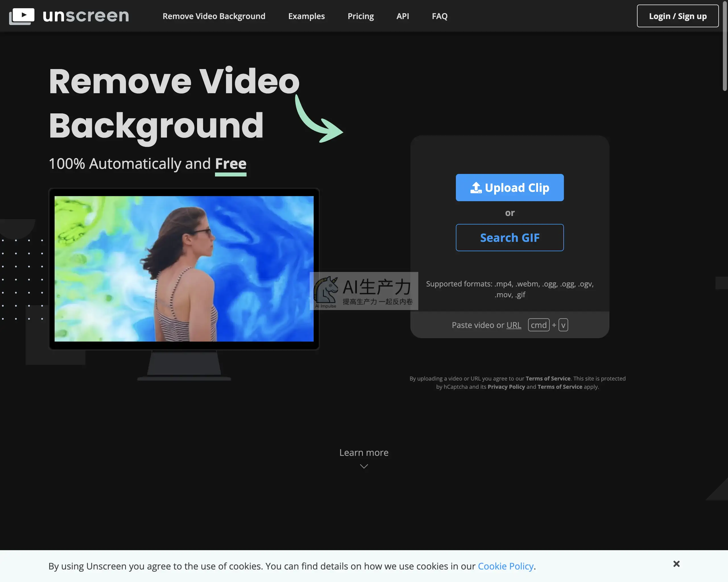Viewport: 728px width, 582px height.
Task: Click the demo video on monitor
Action: 184,269
